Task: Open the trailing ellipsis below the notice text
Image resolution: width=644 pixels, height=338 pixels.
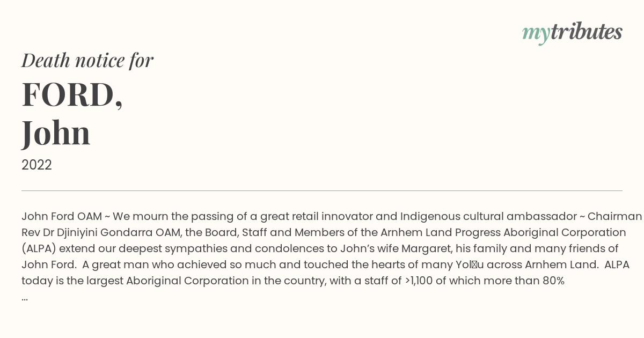Action: pyautogui.click(x=25, y=298)
